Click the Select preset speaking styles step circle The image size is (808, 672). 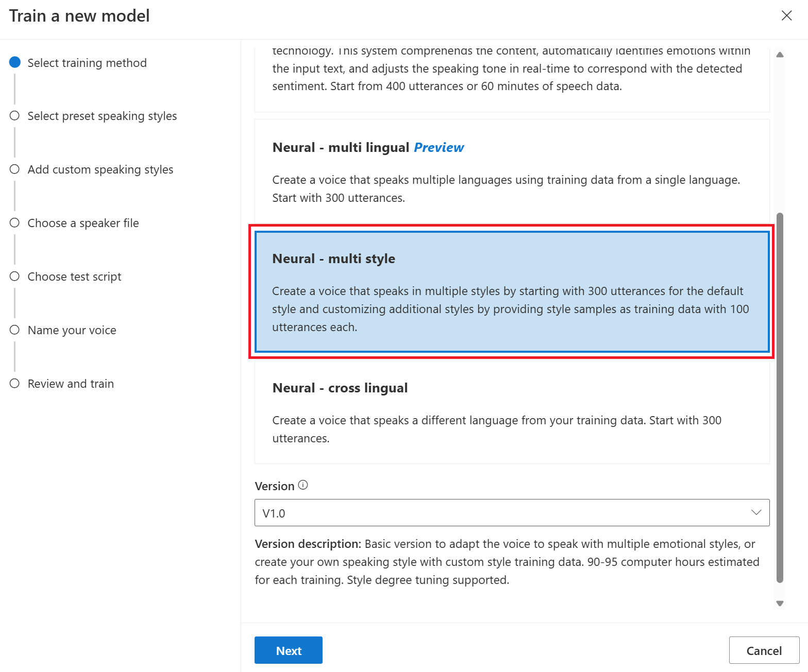coord(15,116)
